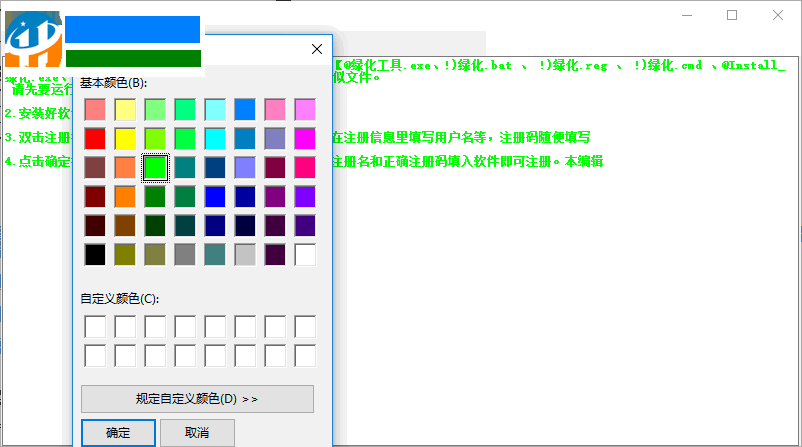Select the first custom color slot in the bottom row
This screenshot has height=447, width=802.
tap(95, 356)
